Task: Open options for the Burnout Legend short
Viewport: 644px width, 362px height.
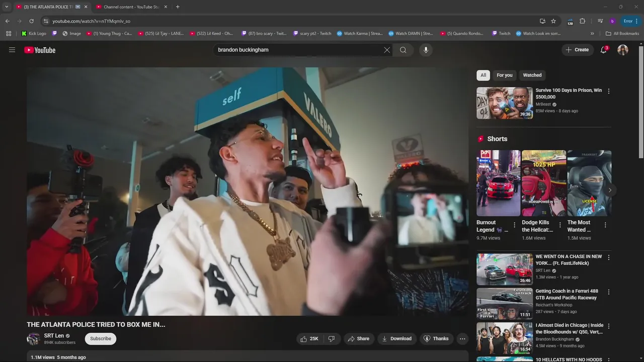Action: click(x=514, y=225)
